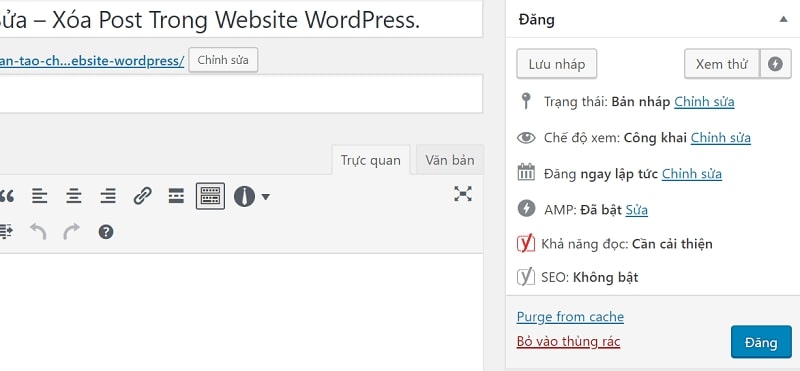The height and width of the screenshot is (371, 800).
Task: Edit Trạng thái status via Chỉnh sửa
Action: [704, 102]
